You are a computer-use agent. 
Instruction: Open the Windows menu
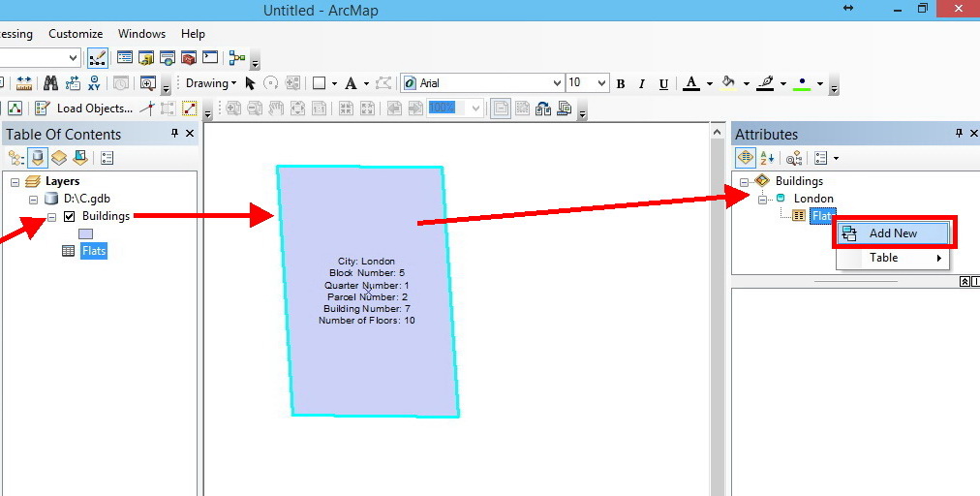tap(142, 34)
